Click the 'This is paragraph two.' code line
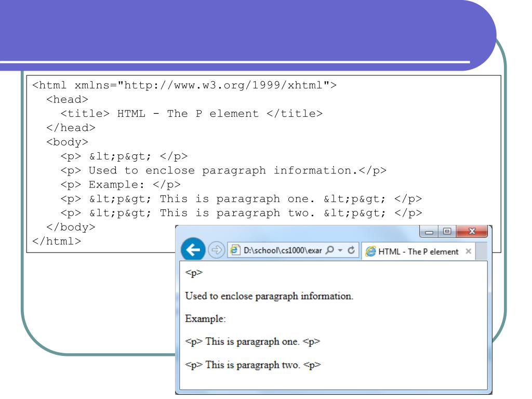The height and width of the screenshot is (399, 532). (241, 214)
